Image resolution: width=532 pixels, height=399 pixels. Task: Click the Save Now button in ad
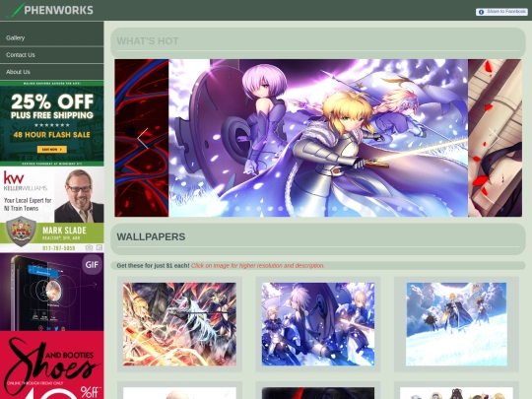(52, 150)
